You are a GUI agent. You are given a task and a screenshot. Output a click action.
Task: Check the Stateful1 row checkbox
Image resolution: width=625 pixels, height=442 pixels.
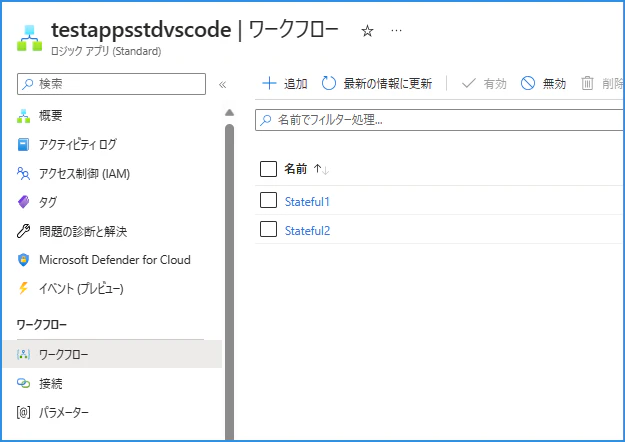pyautogui.click(x=268, y=200)
